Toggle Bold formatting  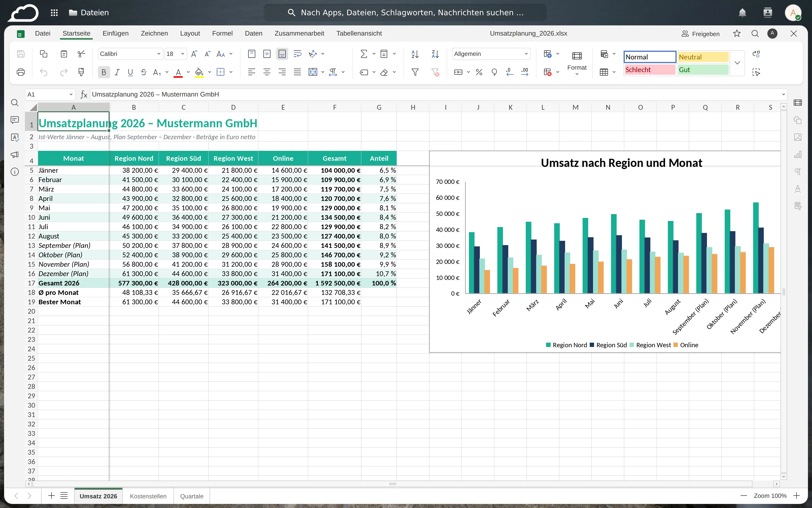104,72
